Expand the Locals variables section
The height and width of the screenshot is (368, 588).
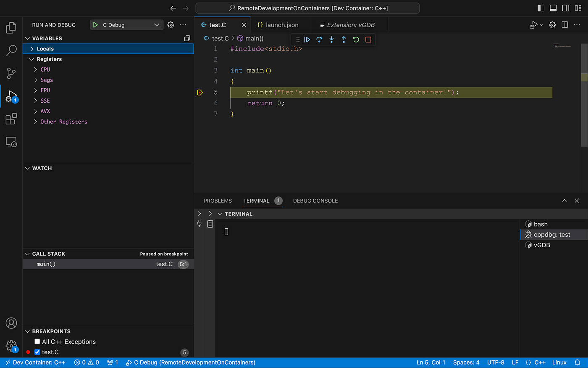[x=32, y=49]
